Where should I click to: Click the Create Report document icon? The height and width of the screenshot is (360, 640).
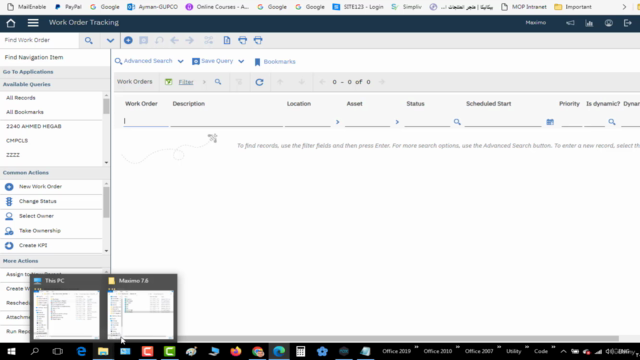[227, 40]
